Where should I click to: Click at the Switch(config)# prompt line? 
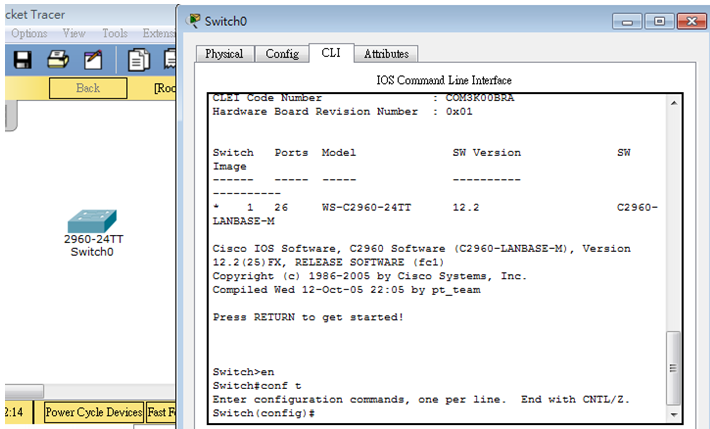pos(264,413)
